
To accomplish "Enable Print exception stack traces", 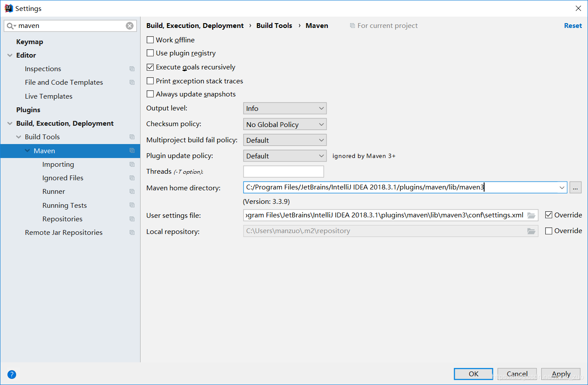I will pos(150,81).
